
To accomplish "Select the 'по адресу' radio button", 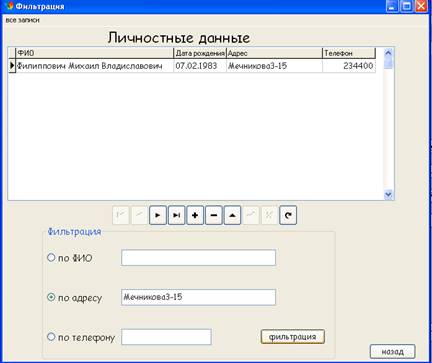I will click(x=51, y=297).
